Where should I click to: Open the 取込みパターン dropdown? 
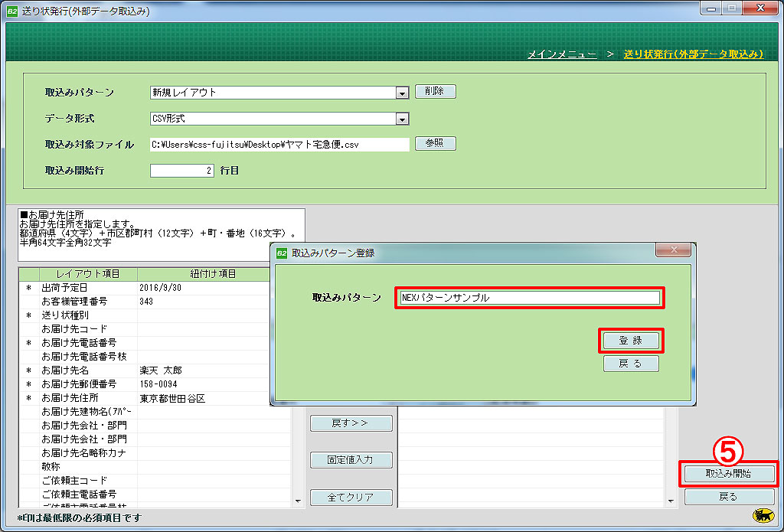(x=402, y=93)
